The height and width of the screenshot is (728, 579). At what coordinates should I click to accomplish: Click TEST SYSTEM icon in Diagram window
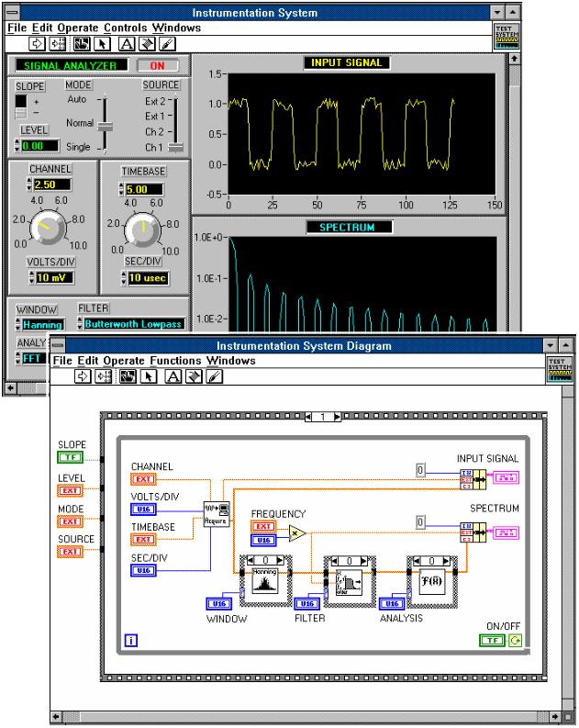click(x=560, y=370)
